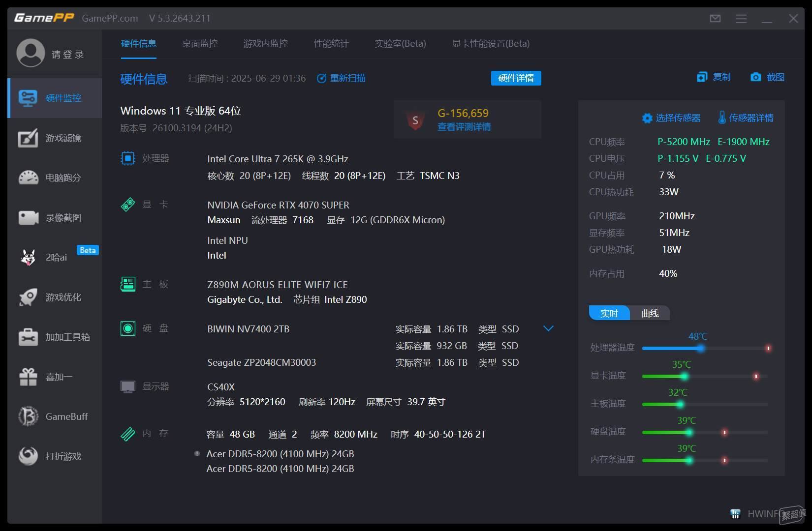This screenshot has width=812, height=531.
Task: Click the bullet beside first Acer DDR5-8200
Action: (x=197, y=453)
